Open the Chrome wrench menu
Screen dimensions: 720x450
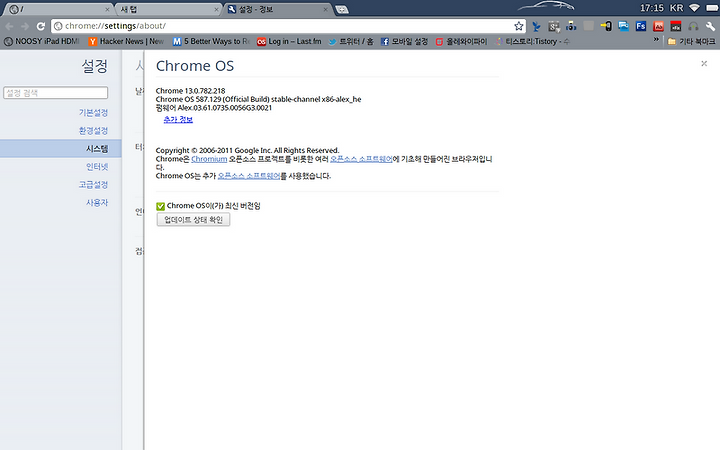710,26
